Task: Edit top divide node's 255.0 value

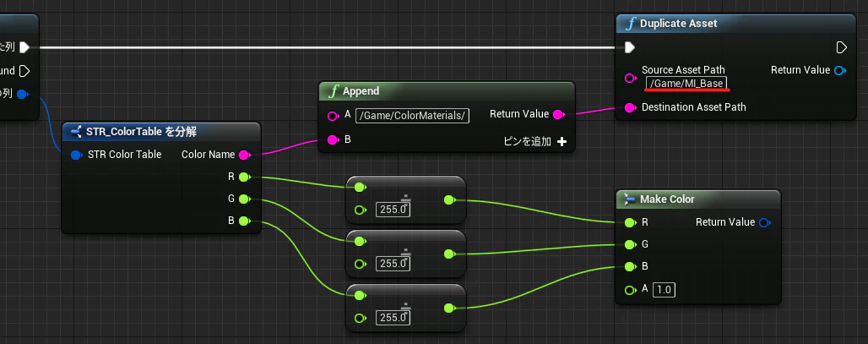Action: pyautogui.click(x=393, y=210)
